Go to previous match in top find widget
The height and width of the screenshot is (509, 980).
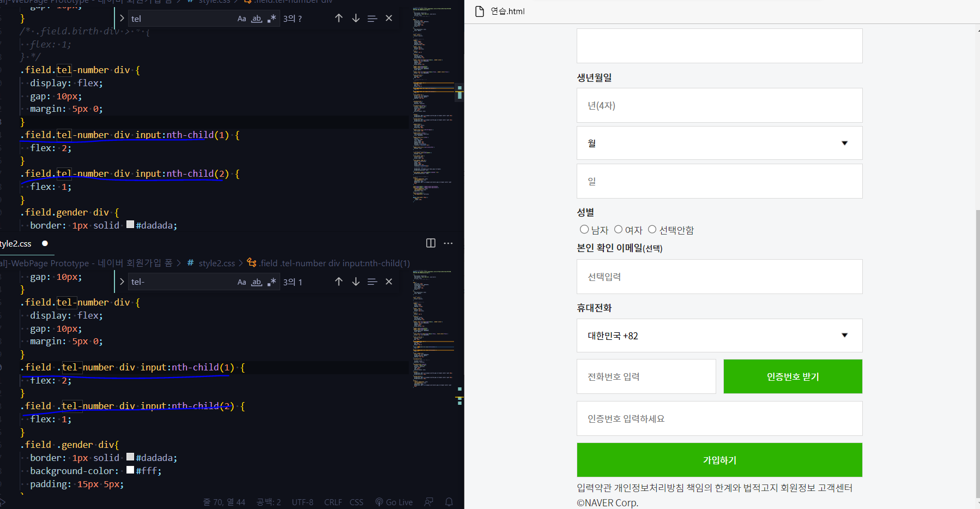point(338,19)
